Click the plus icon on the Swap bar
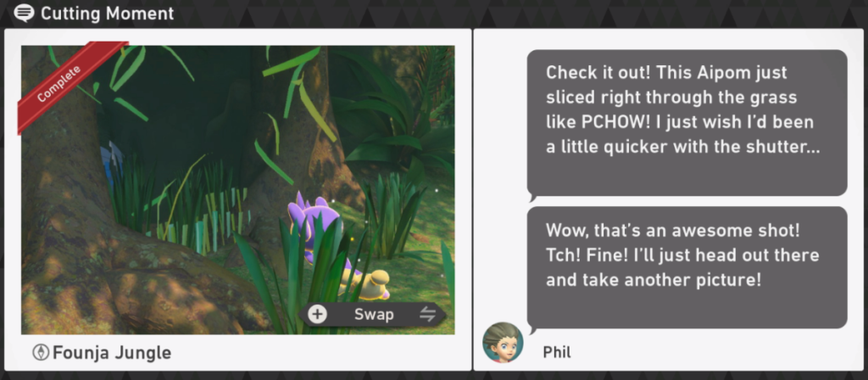 click(x=317, y=315)
